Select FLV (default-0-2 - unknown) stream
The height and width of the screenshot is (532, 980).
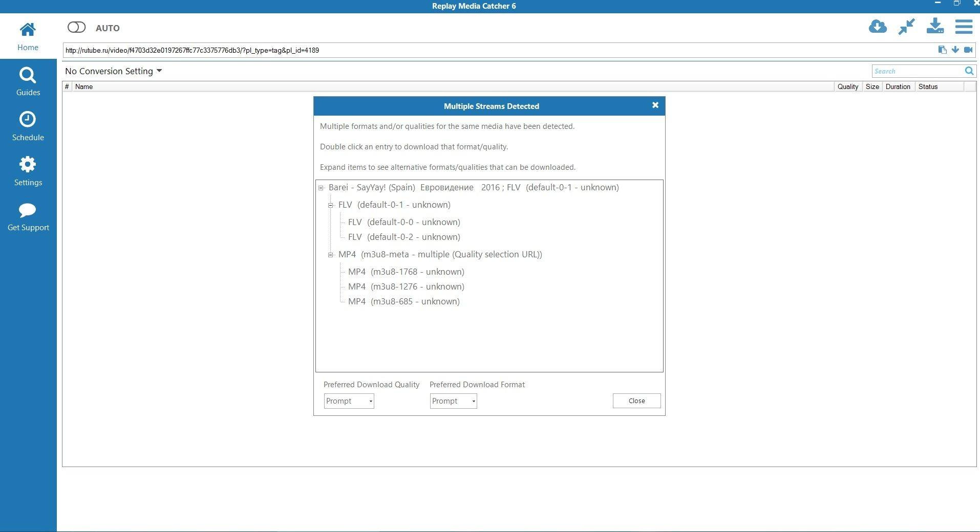point(404,237)
